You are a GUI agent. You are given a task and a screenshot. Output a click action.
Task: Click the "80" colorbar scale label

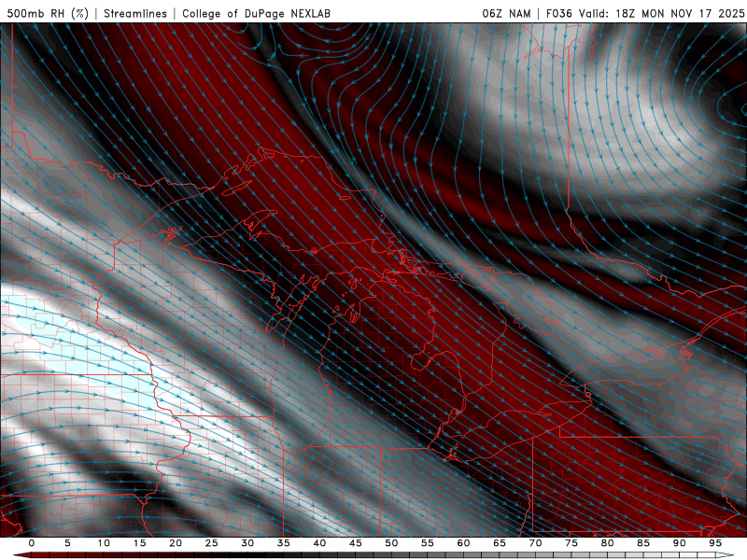tap(608, 543)
